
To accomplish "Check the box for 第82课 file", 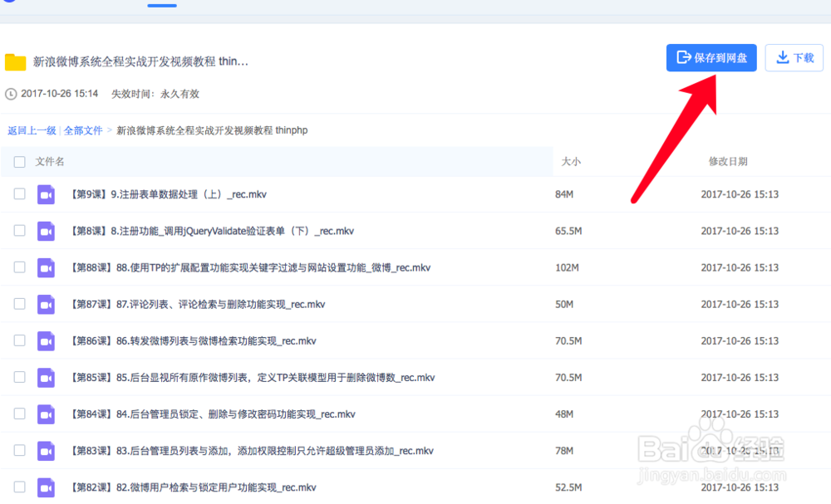I will point(20,487).
